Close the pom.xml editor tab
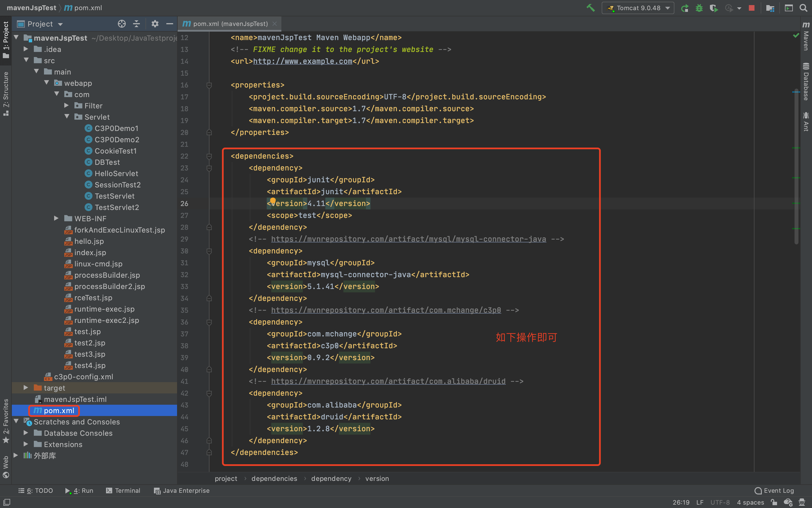 [274, 24]
